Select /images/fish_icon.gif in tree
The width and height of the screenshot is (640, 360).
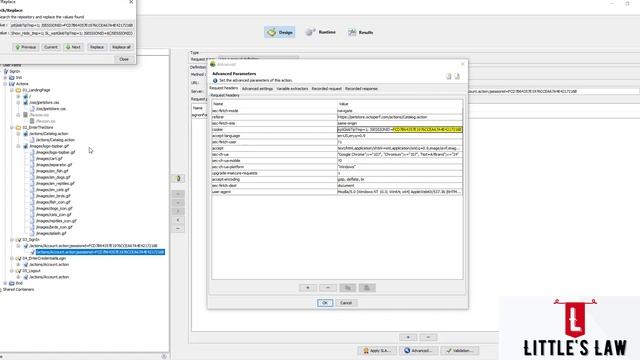click(53, 202)
